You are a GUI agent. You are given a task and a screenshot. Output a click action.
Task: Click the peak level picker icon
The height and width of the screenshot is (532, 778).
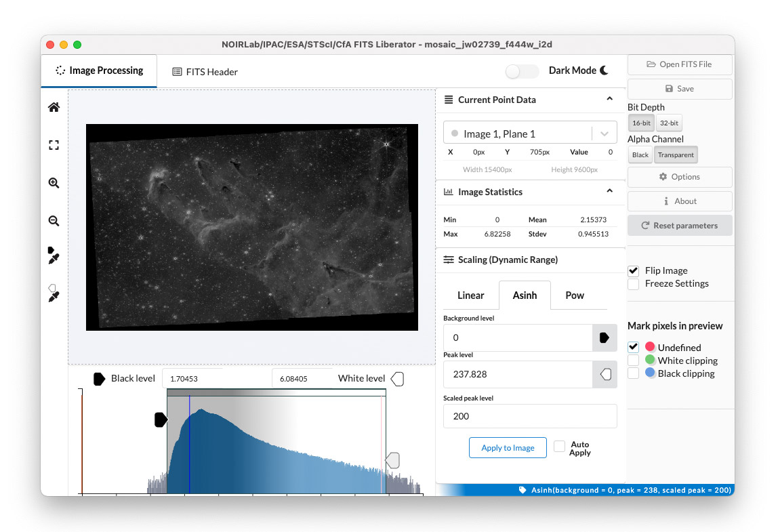click(x=605, y=374)
